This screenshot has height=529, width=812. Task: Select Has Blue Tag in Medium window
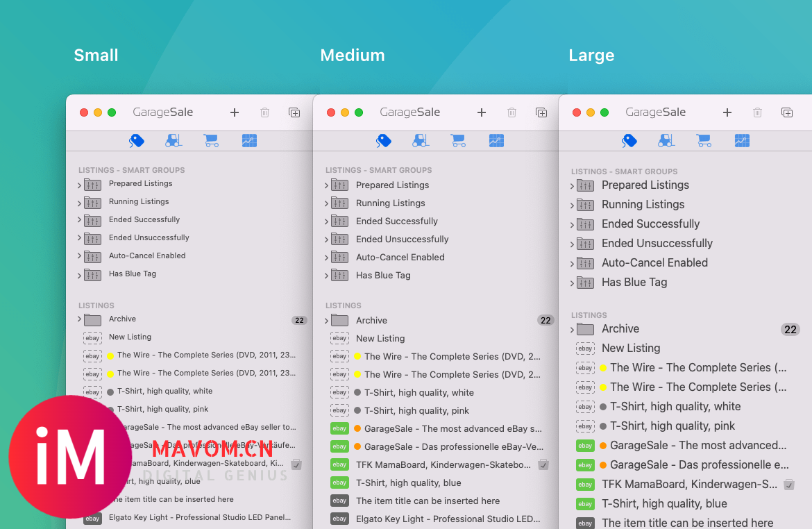click(x=383, y=275)
